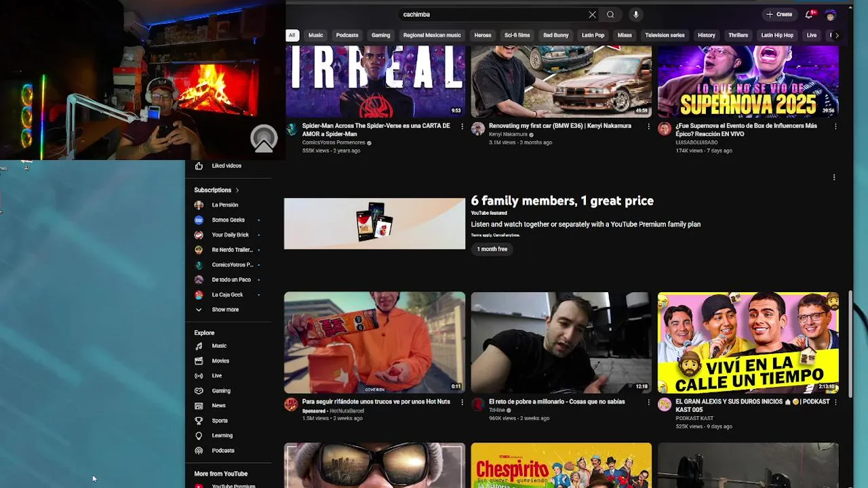868x488 pixels.
Task: Open the Re Nerdo Trailer channel
Action: 231,250
